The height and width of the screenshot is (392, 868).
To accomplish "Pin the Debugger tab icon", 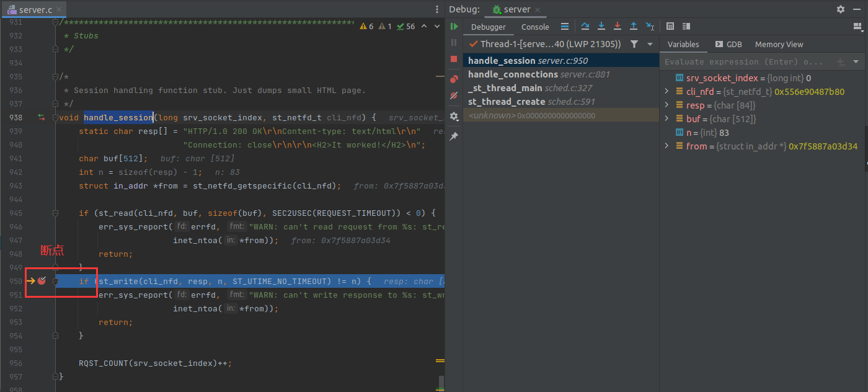I will point(453,135).
